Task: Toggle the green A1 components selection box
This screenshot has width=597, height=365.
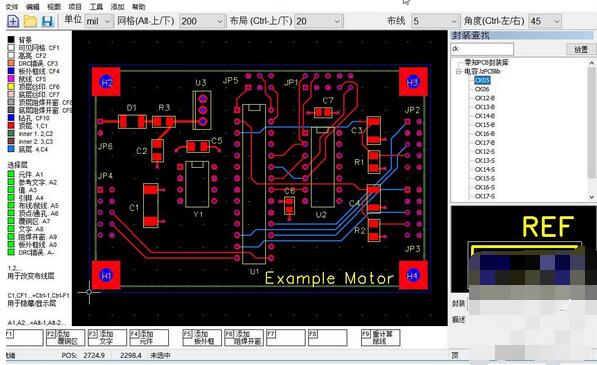Action: point(11,174)
